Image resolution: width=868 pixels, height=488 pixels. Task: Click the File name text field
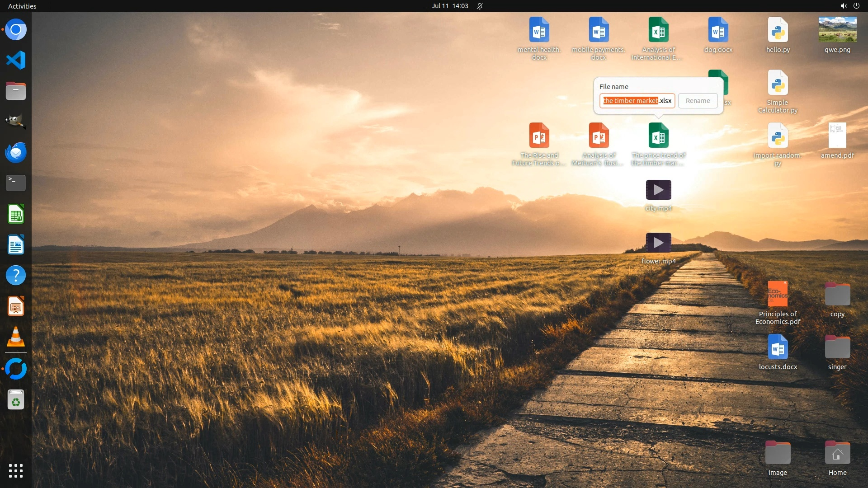(x=637, y=101)
